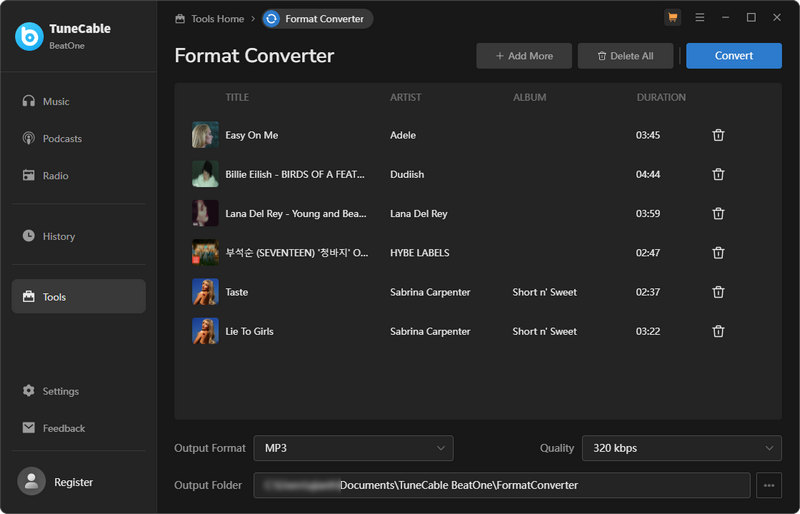The height and width of the screenshot is (514, 800).
Task: Open the hamburger menu in title bar
Action: (699, 18)
